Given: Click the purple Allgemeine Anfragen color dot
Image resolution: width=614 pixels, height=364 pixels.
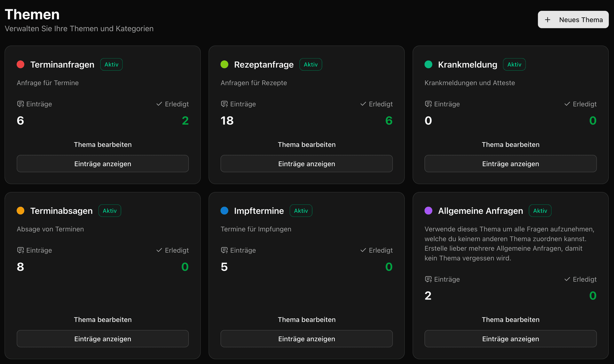Looking at the screenshot, I should [x=428, y=211].
